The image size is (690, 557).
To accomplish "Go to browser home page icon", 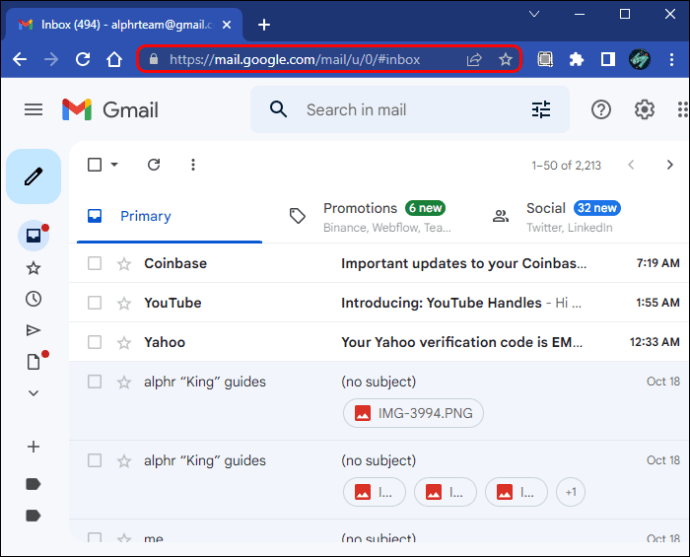I will pos(114,59).
